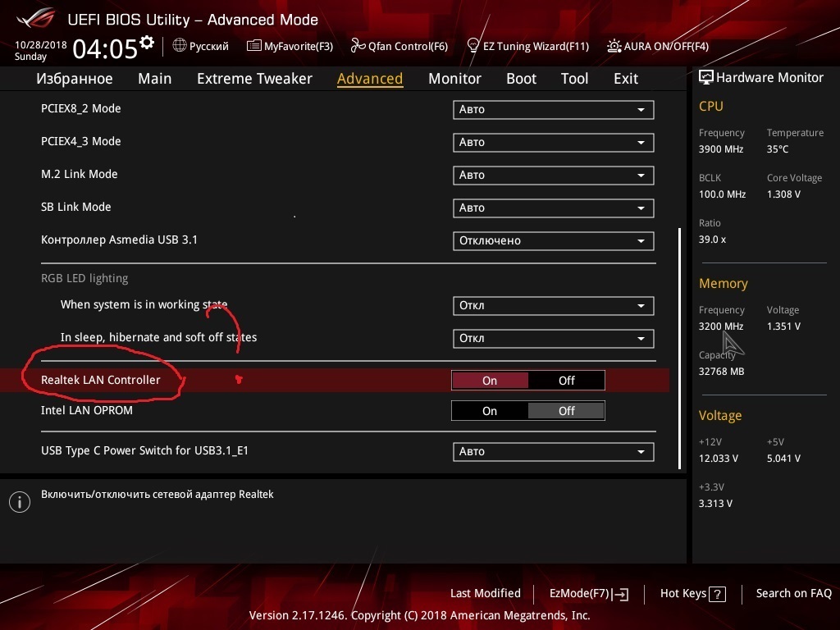Click the EzMode exit arrow icon
Image resolution: width=840 pixels, height=630 pixels.
(x=620, y=594)
